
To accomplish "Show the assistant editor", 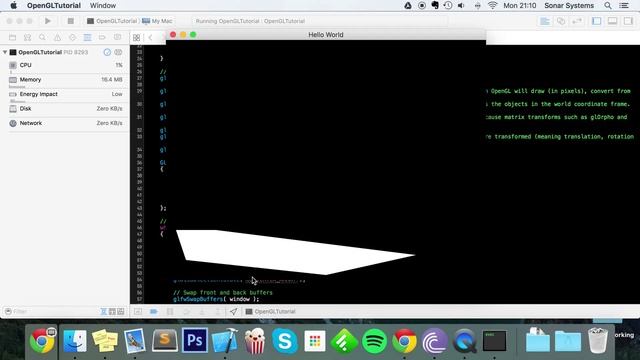I will point(561,21).
